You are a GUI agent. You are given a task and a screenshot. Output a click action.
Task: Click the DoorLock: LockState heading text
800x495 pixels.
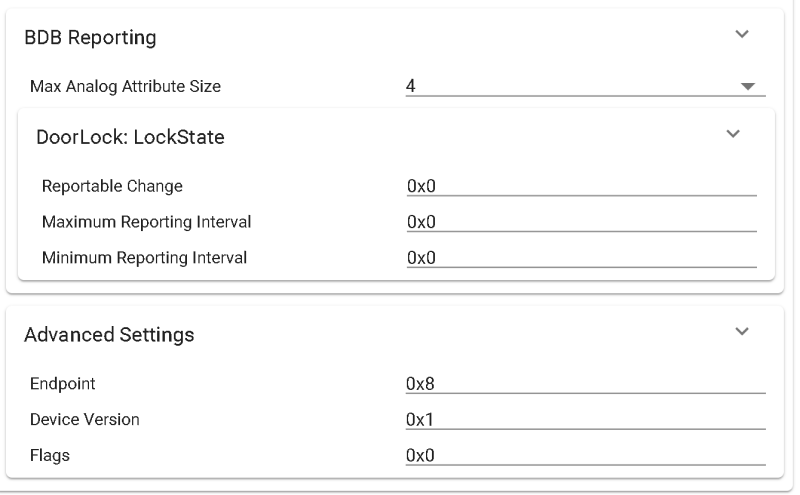130,138
